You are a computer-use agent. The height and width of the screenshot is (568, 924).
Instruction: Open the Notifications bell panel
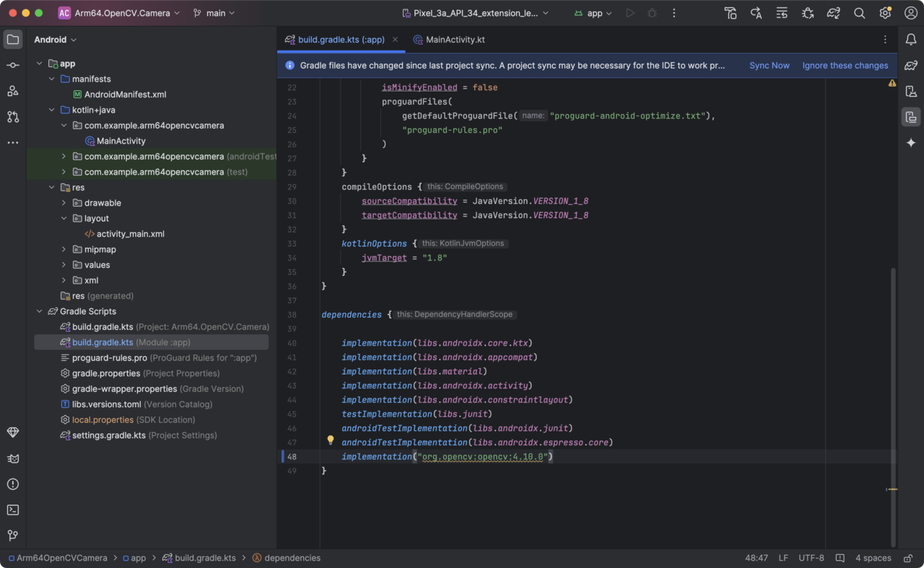coord(911,39)
